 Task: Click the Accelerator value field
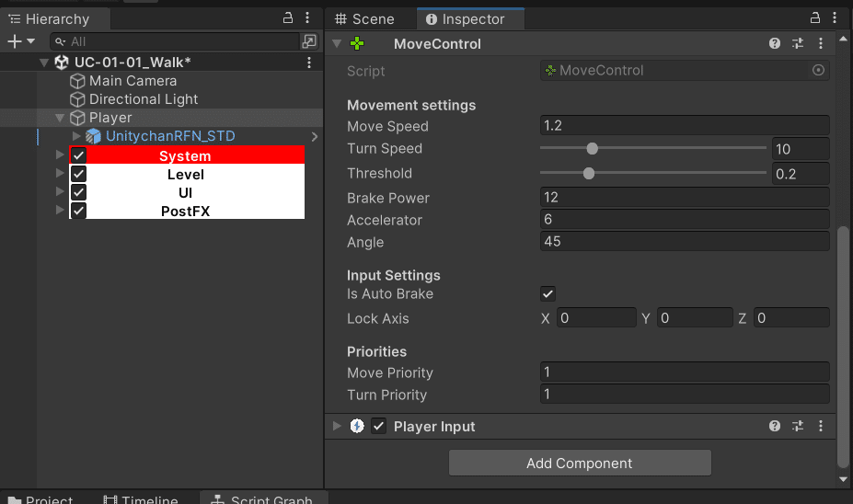[x=685, y=219]
